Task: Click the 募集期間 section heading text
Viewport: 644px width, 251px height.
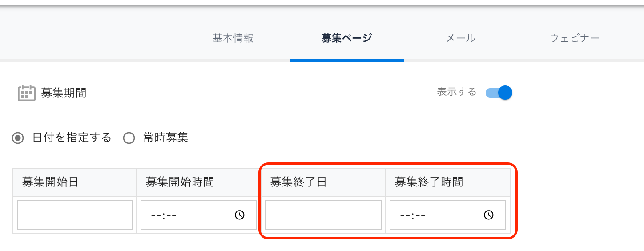Action: pyautogui.click(x=64, y=93)
